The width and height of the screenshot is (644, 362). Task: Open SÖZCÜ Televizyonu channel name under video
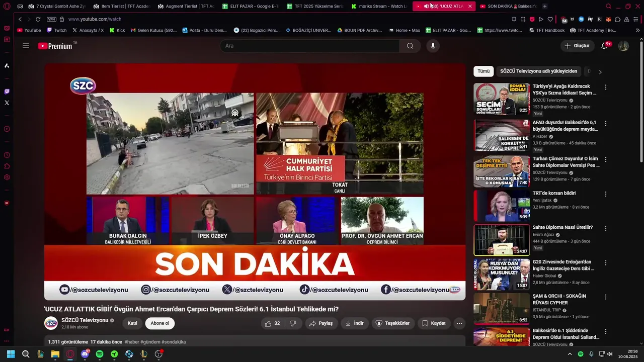point(85,320)
